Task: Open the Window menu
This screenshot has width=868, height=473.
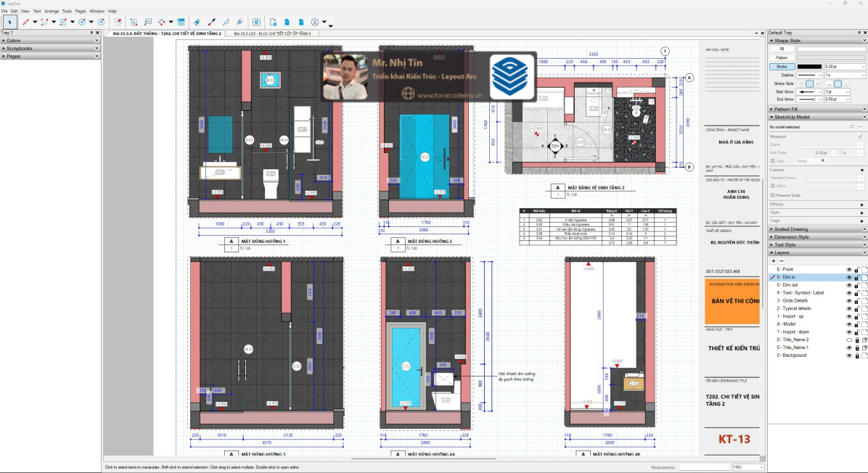Action: tap(97, 11)
